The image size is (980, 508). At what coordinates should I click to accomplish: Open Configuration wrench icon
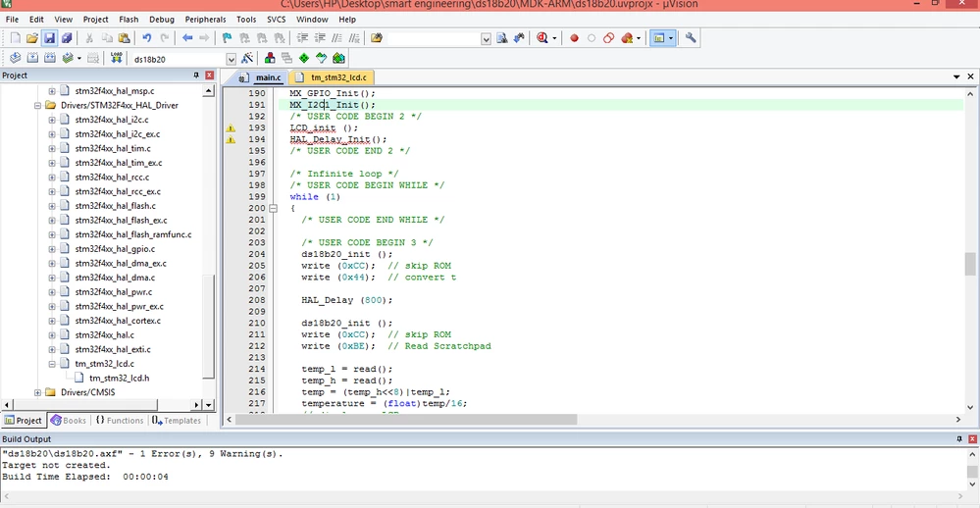tap(691, 38)
